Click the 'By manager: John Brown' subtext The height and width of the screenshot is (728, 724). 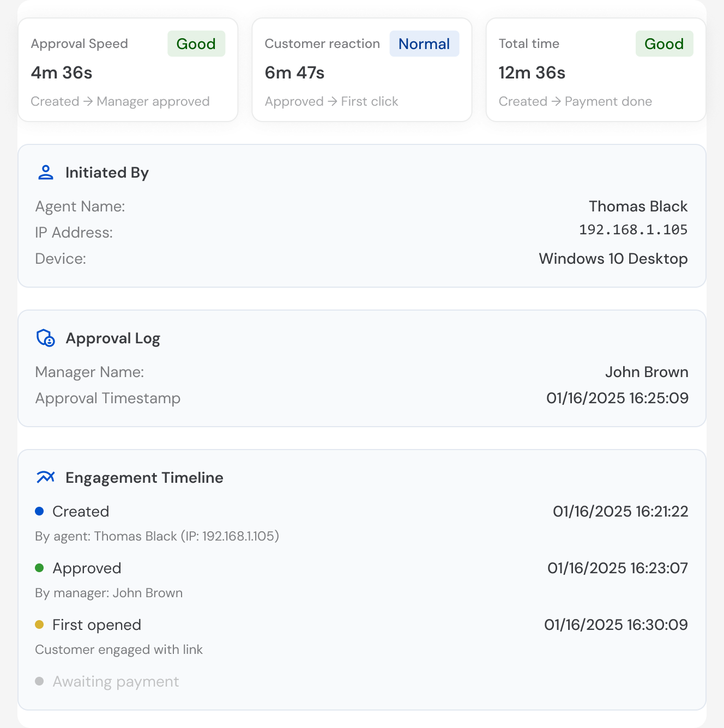point(109,593)
